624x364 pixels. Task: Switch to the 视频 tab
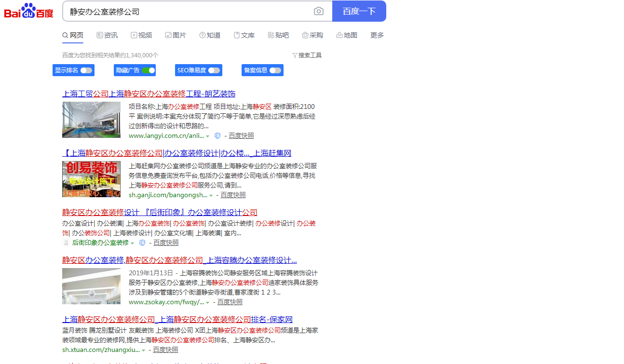141,35
